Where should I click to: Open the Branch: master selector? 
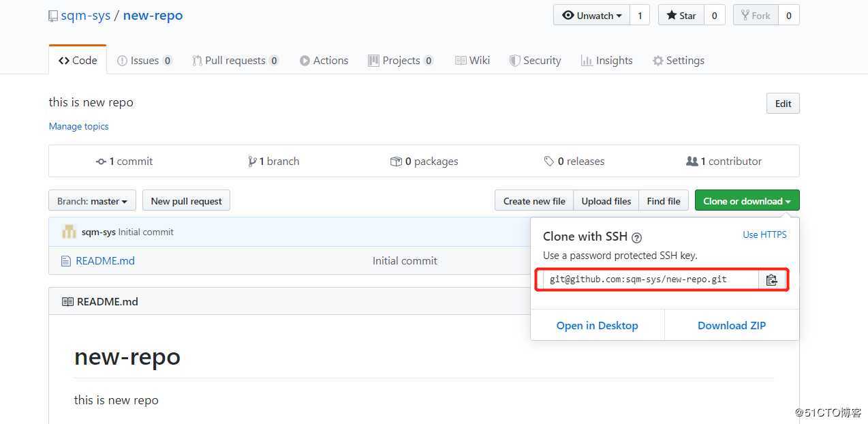pos(92,201)
